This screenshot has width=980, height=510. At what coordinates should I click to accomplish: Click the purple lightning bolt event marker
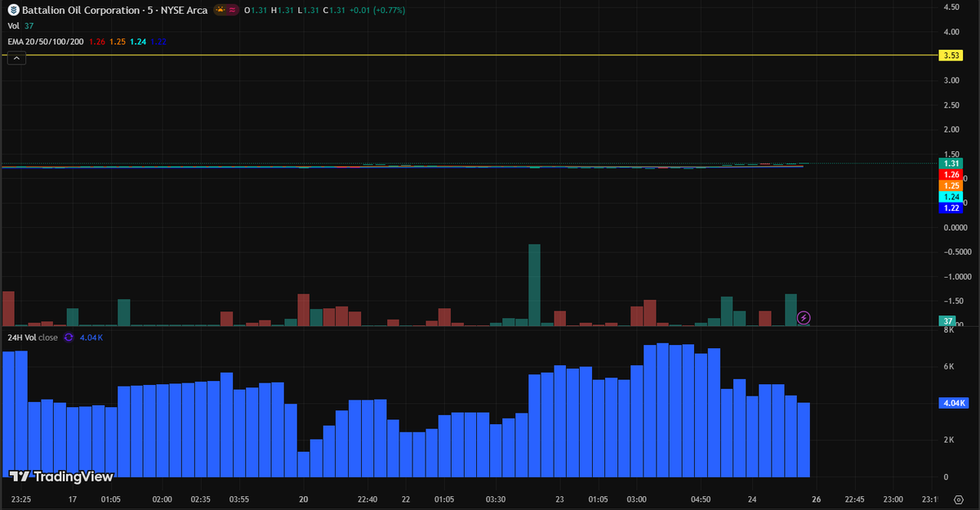804,316
